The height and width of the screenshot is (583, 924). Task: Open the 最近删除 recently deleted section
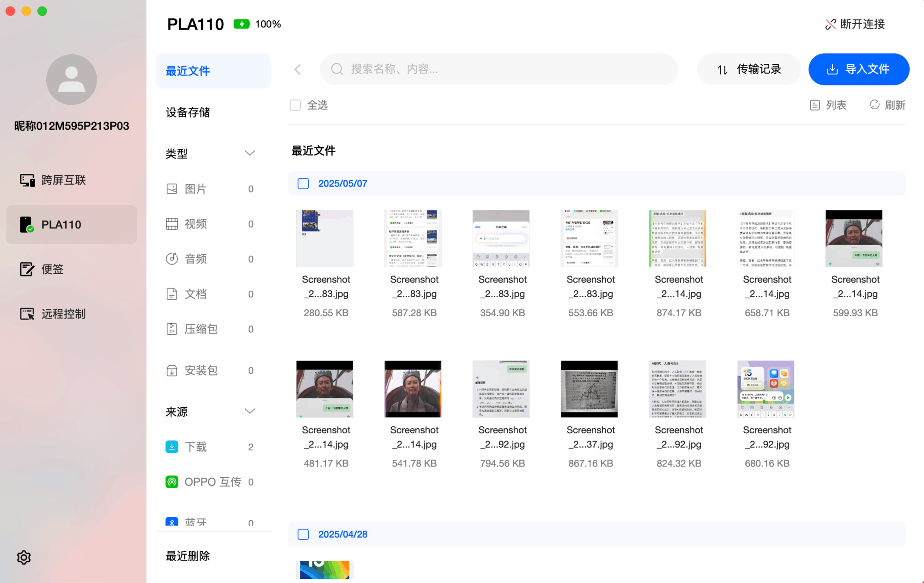187,556
